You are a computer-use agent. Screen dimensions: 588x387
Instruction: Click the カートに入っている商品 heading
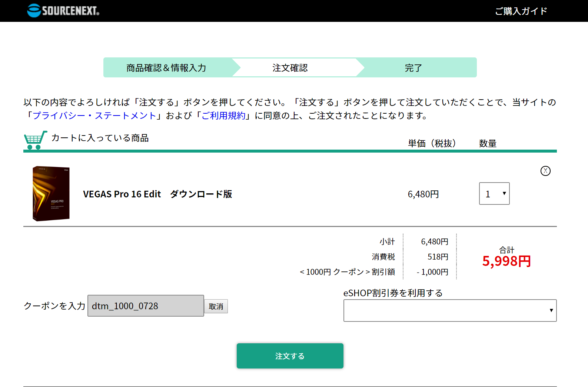tap(100, 138)
